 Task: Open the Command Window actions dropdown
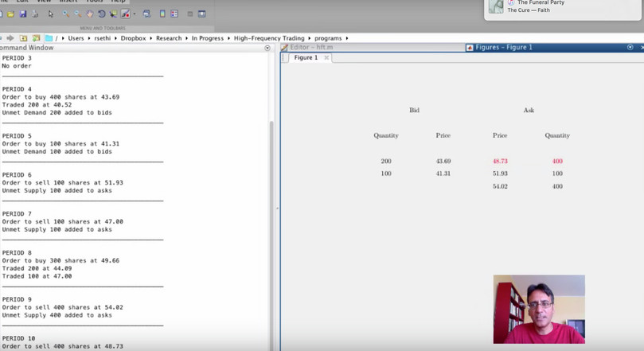click(267, 48)
